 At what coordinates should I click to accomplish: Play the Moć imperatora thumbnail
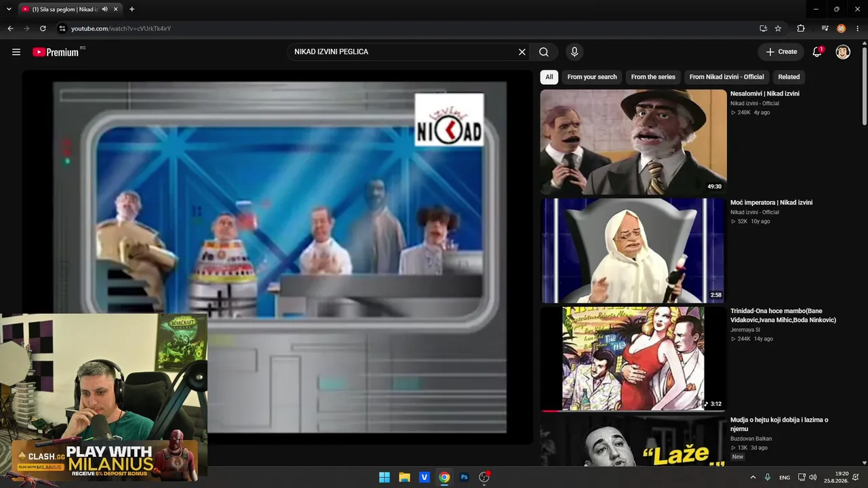pos(633,251)
